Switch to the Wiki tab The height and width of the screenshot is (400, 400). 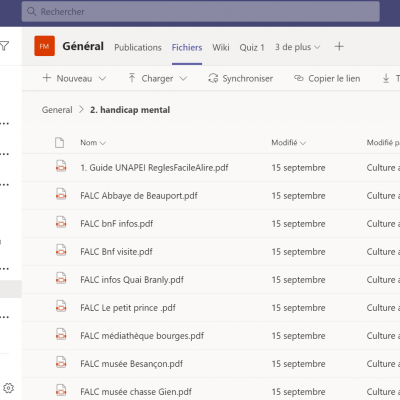pyautogui.click(x=221, y=47)
